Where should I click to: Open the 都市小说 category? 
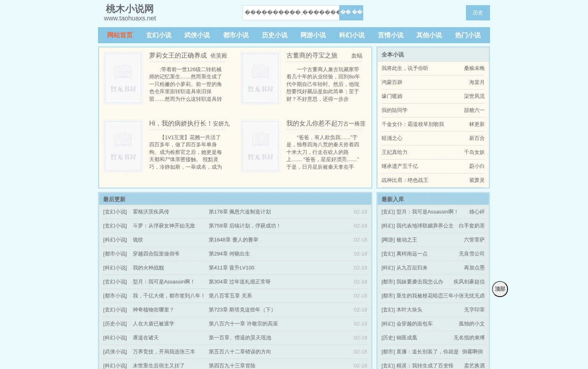(x=236, y=35)
